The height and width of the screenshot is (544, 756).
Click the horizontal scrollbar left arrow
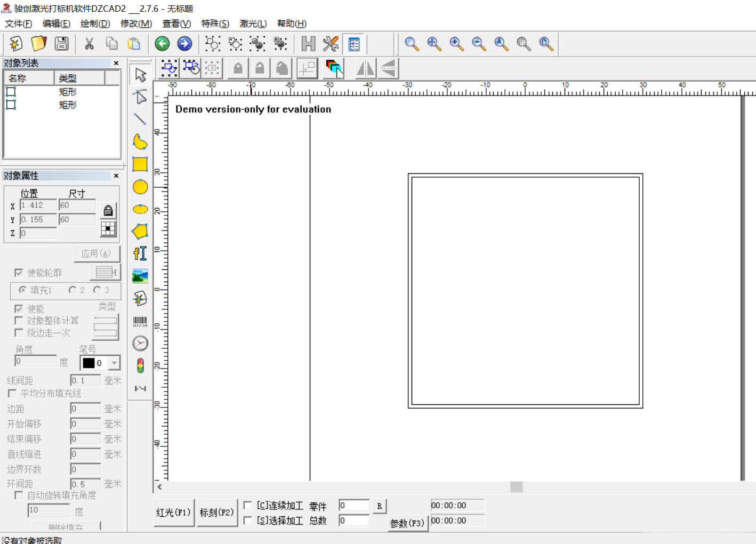(159, 486)
